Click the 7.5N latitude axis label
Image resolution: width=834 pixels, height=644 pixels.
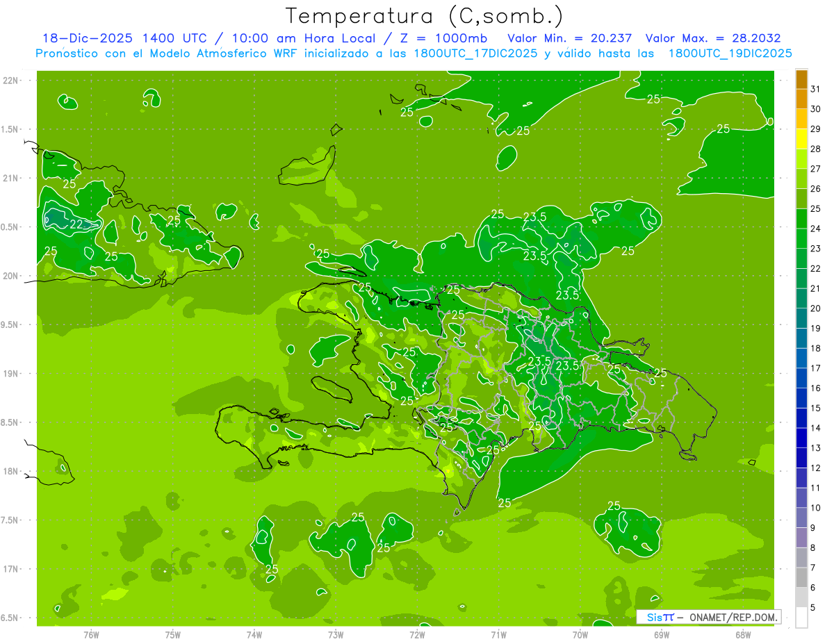tap(10, 520)
